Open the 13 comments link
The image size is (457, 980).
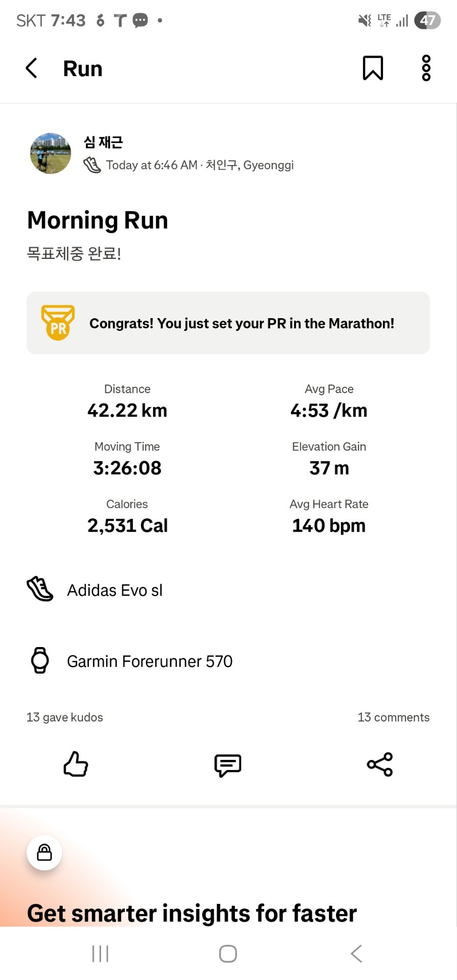click(393, 718)
